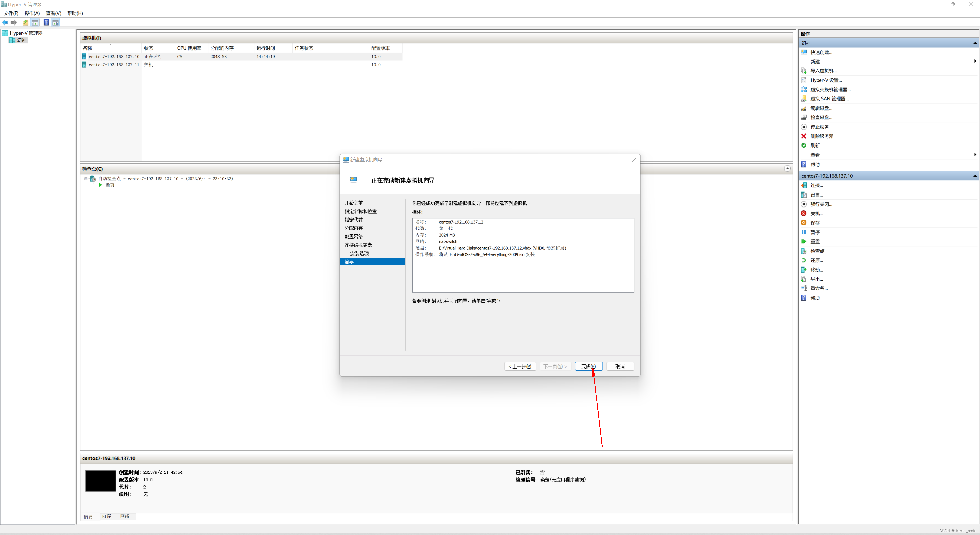Select VM row centos7-192.168.137.10

point(242,57)
